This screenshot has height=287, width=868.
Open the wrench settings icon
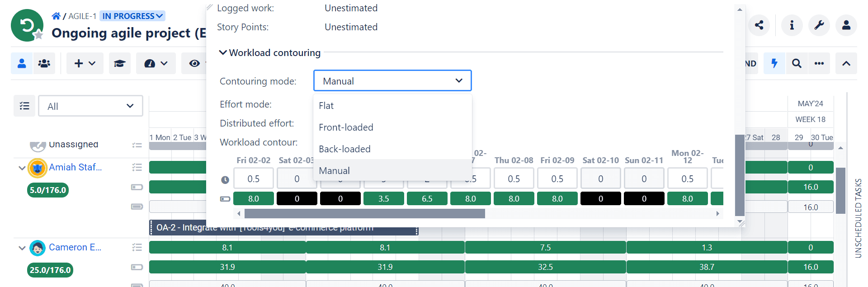pos(819,25)
